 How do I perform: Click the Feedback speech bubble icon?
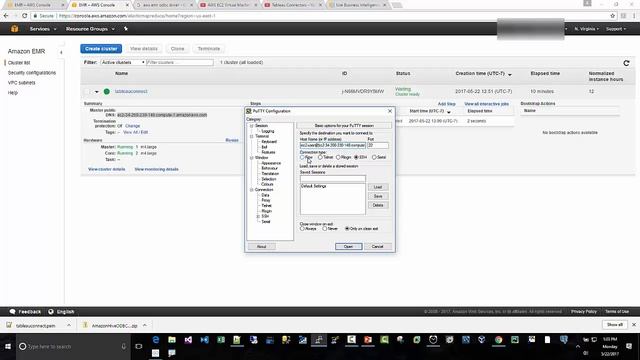click(12, 311)
